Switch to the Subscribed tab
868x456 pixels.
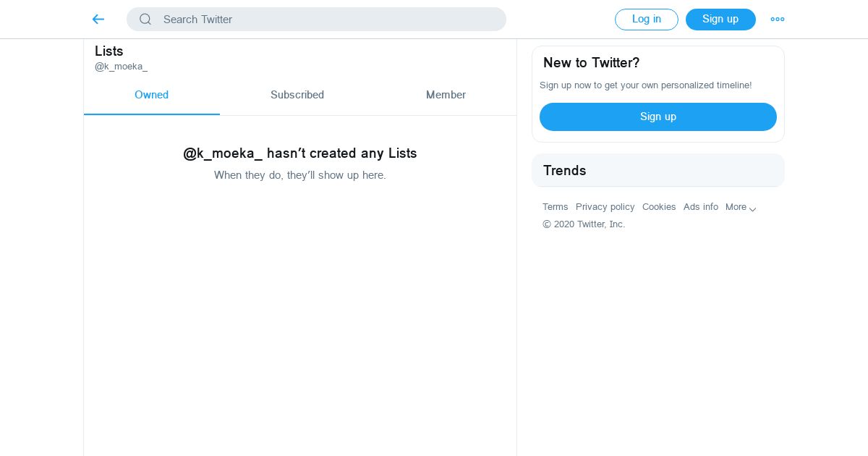pos(297,96)
